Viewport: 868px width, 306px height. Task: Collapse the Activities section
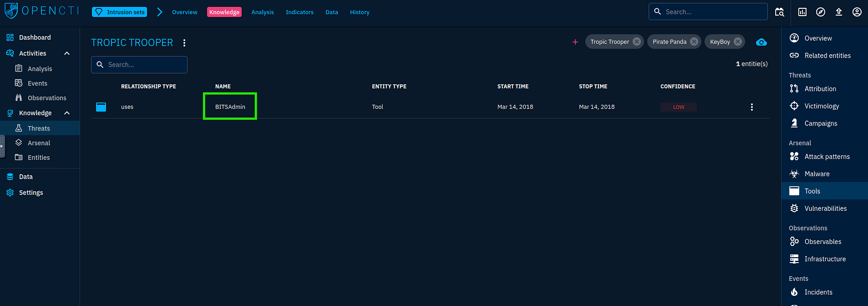pyautogui.click(x=67, y=53)
